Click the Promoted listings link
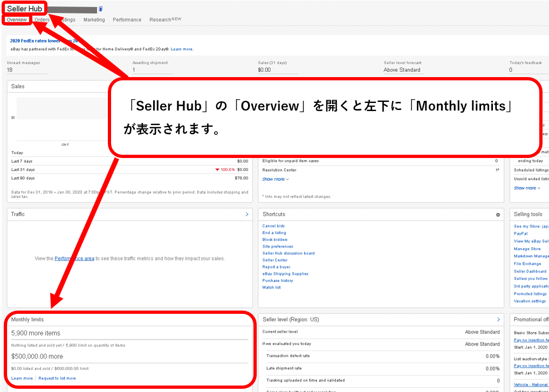This screenshot has height=392, width=549. coord(530,294)
